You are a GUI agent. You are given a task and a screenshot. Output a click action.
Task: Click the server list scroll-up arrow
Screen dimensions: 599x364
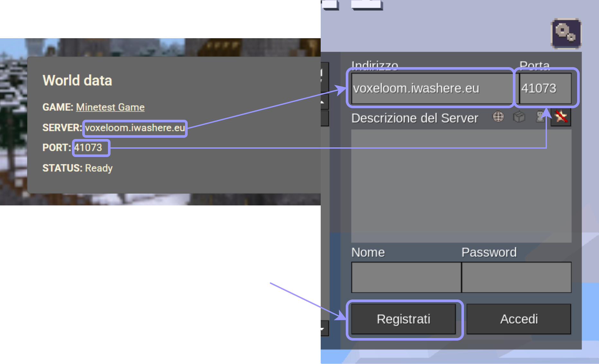coord(324,102)
